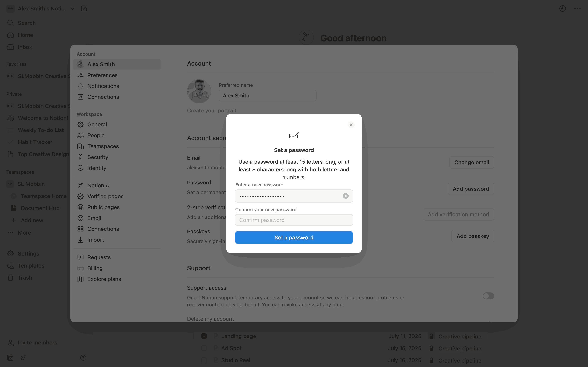Toggle the Support access switch
This screenshot has height=367, width=588.
point(488,296)
